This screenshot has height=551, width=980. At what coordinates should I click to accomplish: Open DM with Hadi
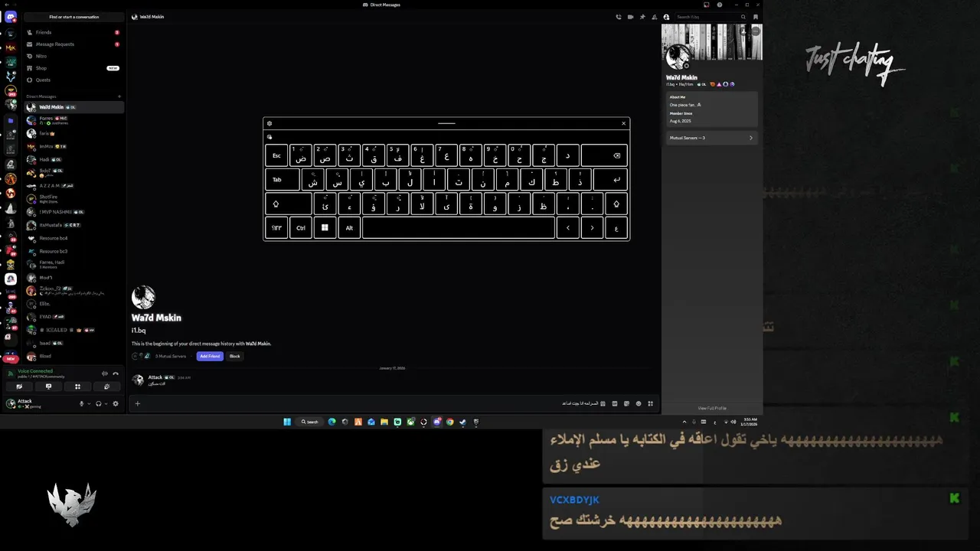pos(73,159)
